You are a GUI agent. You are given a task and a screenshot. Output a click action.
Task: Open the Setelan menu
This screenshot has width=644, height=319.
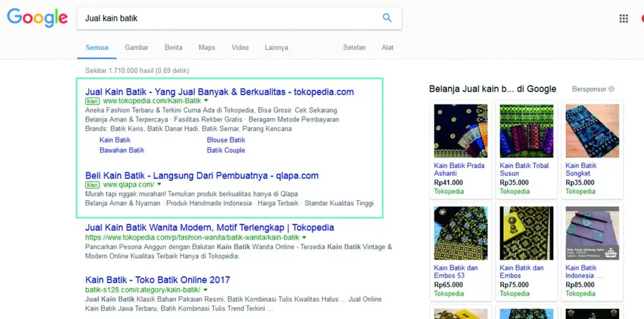click(354, 48)
